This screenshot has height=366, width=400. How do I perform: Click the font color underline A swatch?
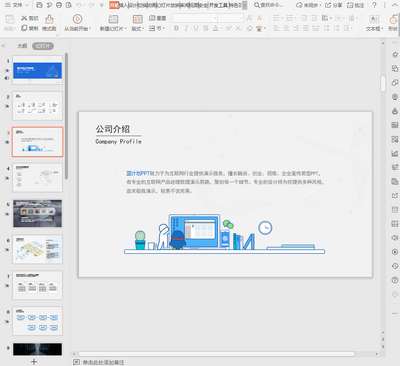pos(215,28)
